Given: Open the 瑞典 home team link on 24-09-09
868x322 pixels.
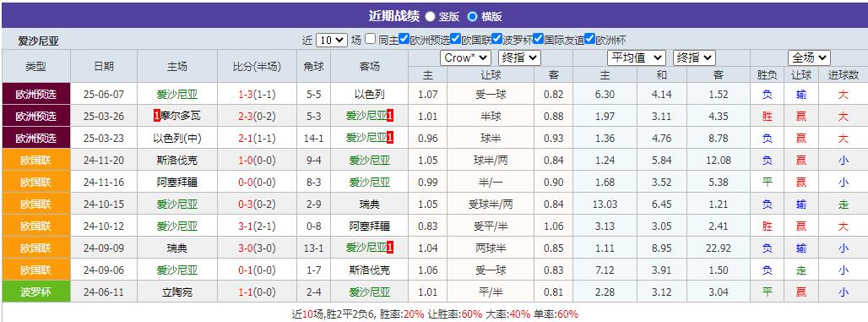Looking at the screenshot, I should pos(177,248).
